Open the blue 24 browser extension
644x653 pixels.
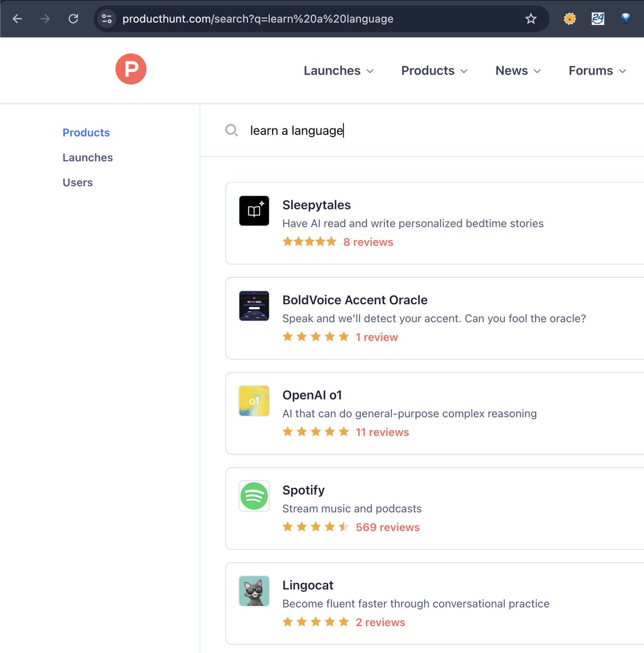pos(598,19)
